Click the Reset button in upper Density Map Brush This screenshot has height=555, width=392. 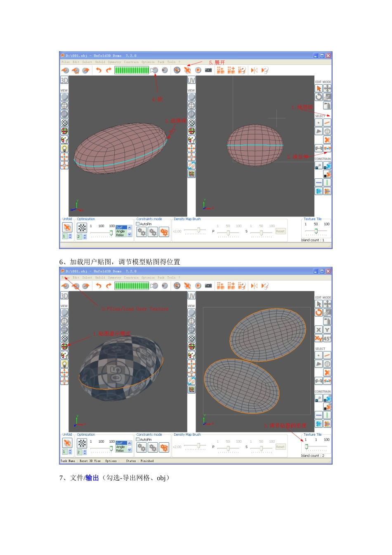coord(281,231)
